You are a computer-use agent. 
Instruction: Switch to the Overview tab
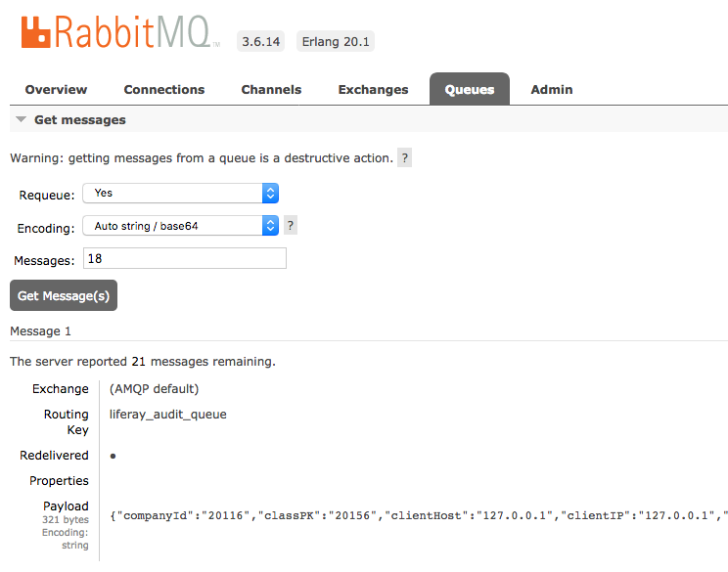pyautogui.click(x=56, y=89)
